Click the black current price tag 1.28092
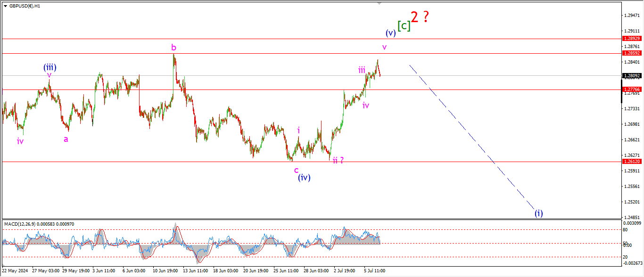This screenshot has height=277, width=644. point(631,75)
